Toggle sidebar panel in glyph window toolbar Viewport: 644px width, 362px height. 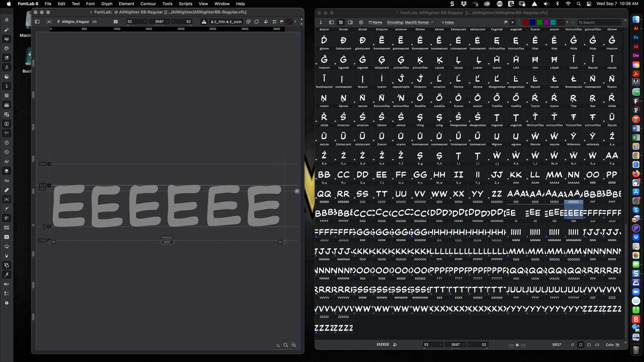click(37, 22)
